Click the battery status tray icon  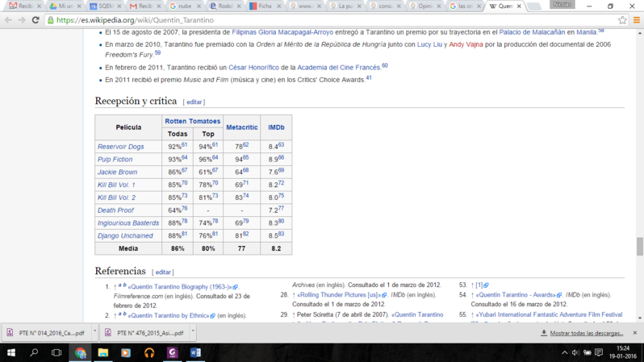click(588, 352)
